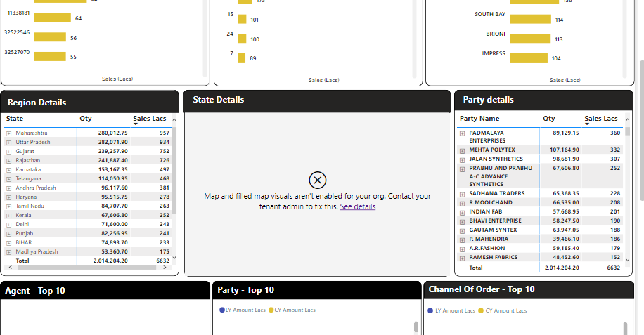Expand the Punjab row
644x335 pixels.
[8, 234]
